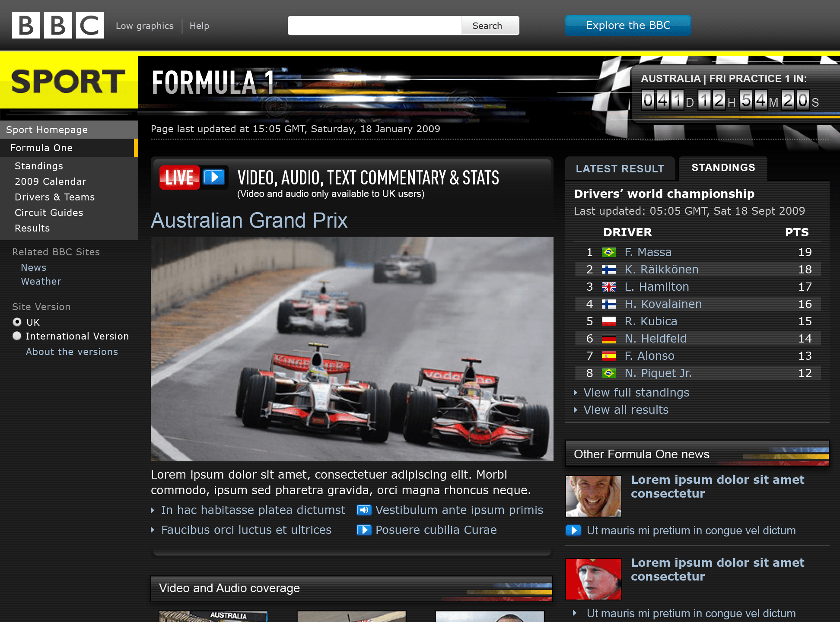Image resolution: width=840 pixels, height=622 pixels.
Task: Open 2009 Calendar in sidebar menu
Action: pyautogui.click(x=50, y=181)
